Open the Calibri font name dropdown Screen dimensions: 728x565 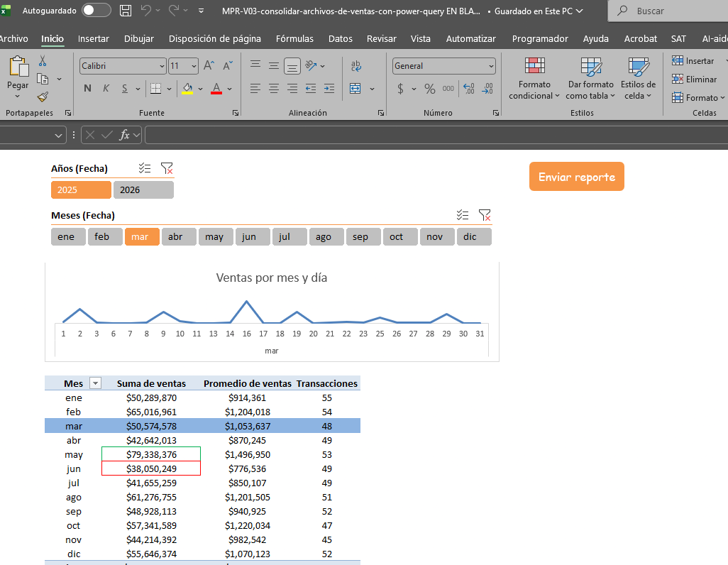162,67
